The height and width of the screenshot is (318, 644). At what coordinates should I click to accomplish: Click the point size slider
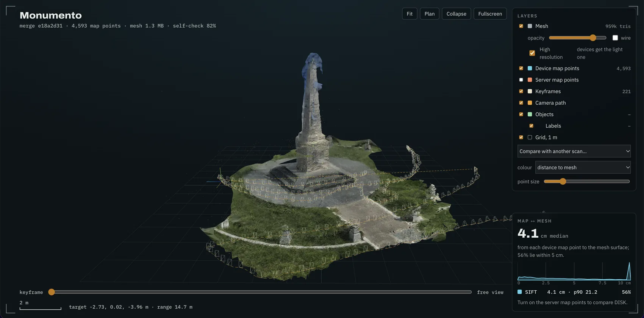(587, 182)
